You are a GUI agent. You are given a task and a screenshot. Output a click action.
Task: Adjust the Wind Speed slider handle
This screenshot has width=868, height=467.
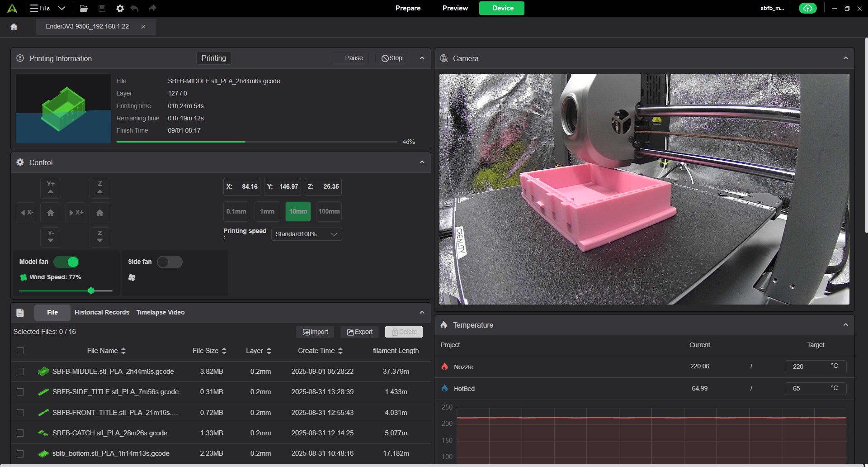tap(91, 291)
